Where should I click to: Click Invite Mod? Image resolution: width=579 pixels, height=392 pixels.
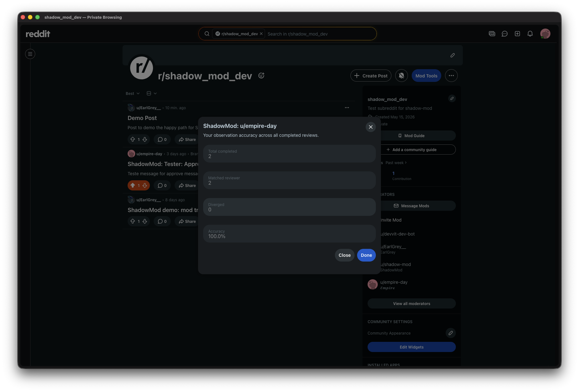pyautogui.click(x=391, y=220)
